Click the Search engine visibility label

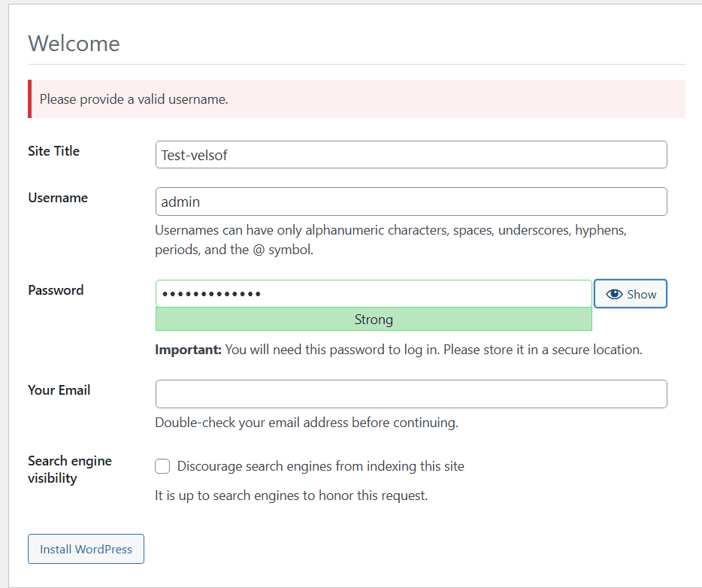(69, 468)
